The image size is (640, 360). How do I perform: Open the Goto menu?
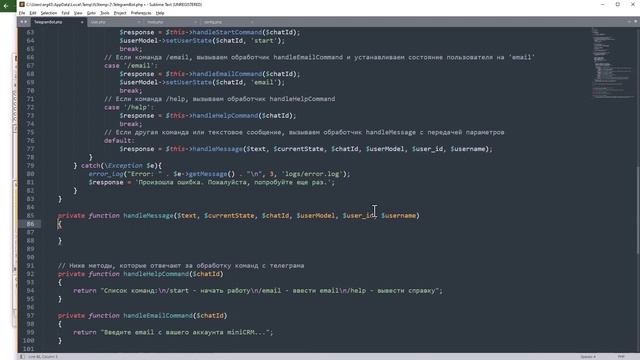tap(91, 13)
